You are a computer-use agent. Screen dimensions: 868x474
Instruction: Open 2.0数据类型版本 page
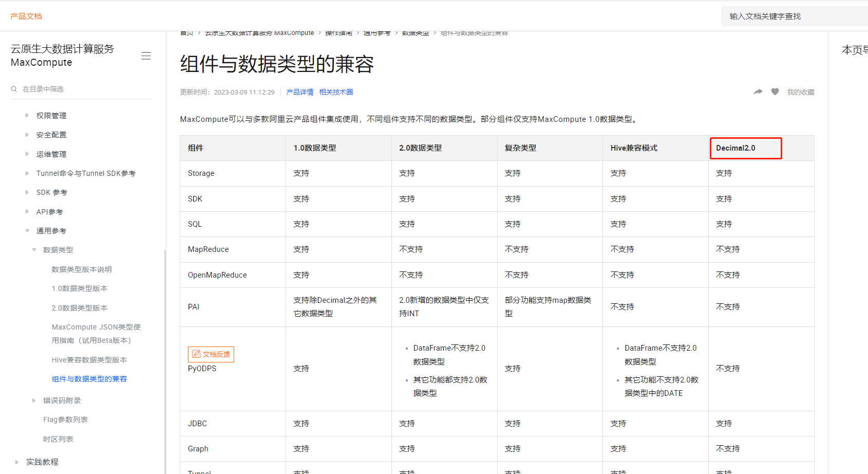[80, 308]
